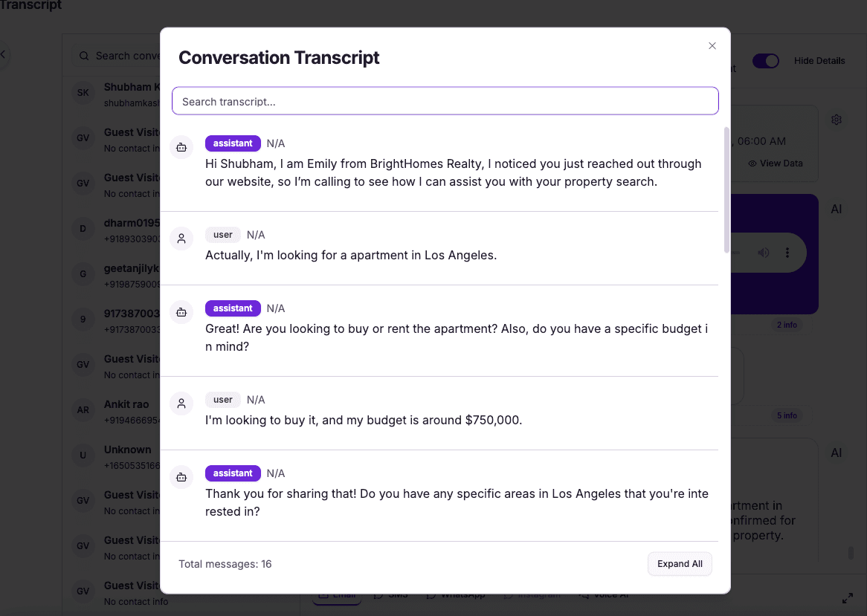Click the assistant bot icon on first message
Viewport: 867px width, 616px height.
tap(181, 147)
